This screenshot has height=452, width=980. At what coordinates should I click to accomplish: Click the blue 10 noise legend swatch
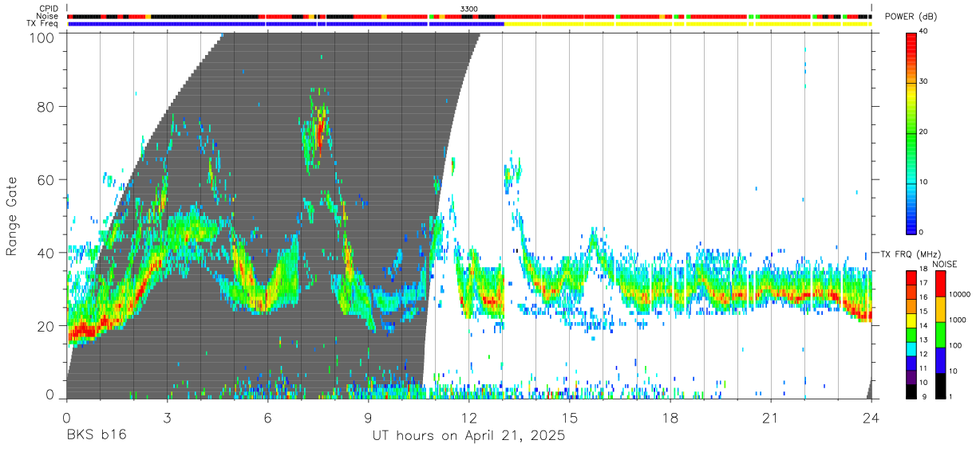[x=939, y=360]
